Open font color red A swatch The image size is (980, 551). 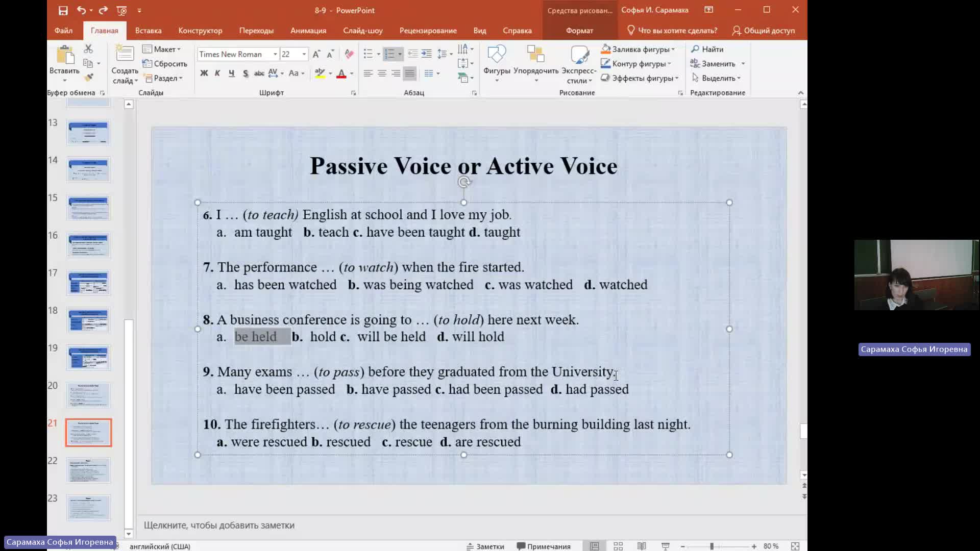click(341, 73)
